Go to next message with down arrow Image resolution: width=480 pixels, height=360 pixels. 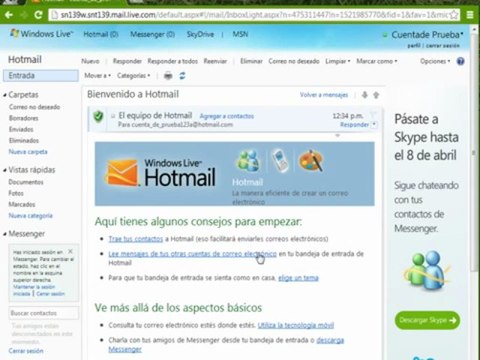pyautogui.click(x=365, y=95)
